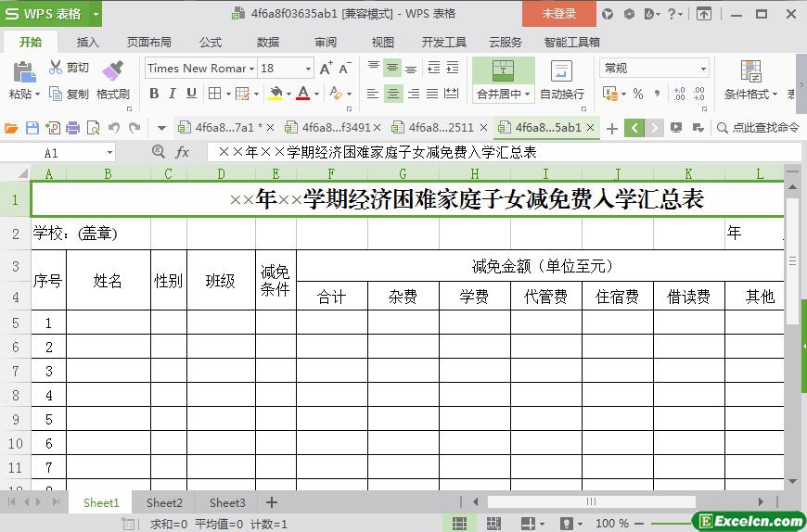This screenshot has height=532, width=807.
Task: Click the Save icon in quick access toolbar
Action: pyautogui.click(x=32, y=128)
